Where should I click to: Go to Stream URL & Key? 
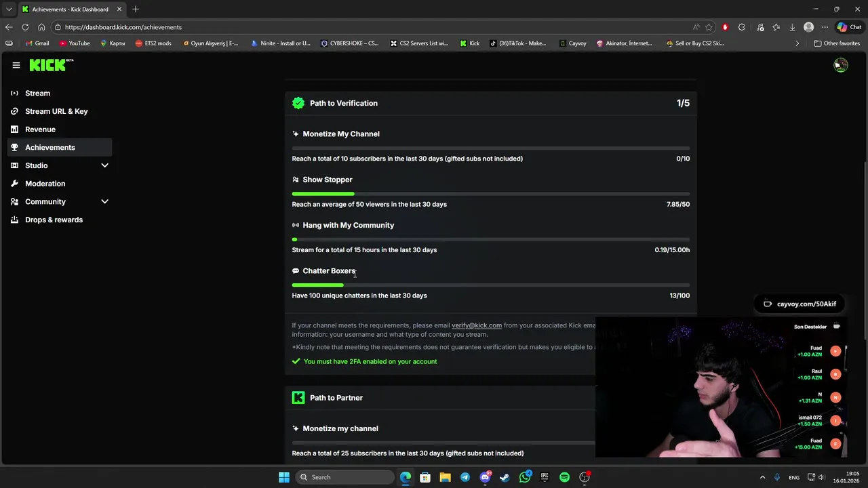60,111
